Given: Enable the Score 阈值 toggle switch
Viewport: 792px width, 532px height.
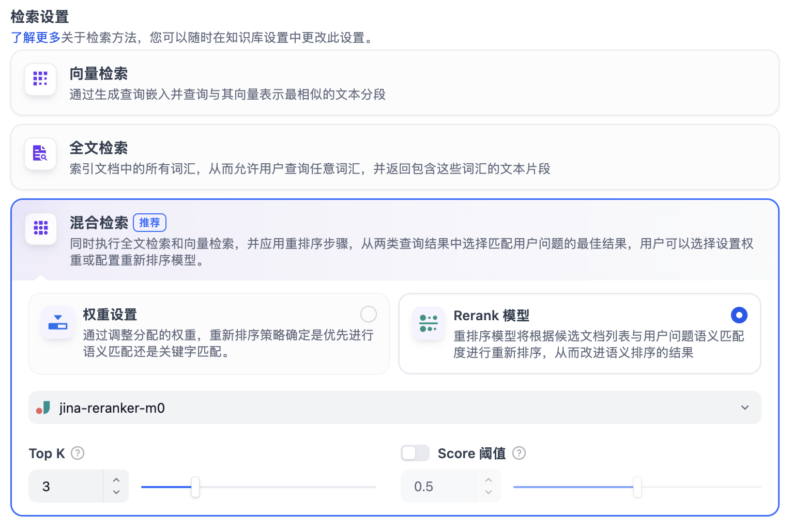Looking at the screenshot, I should point(415,453).
